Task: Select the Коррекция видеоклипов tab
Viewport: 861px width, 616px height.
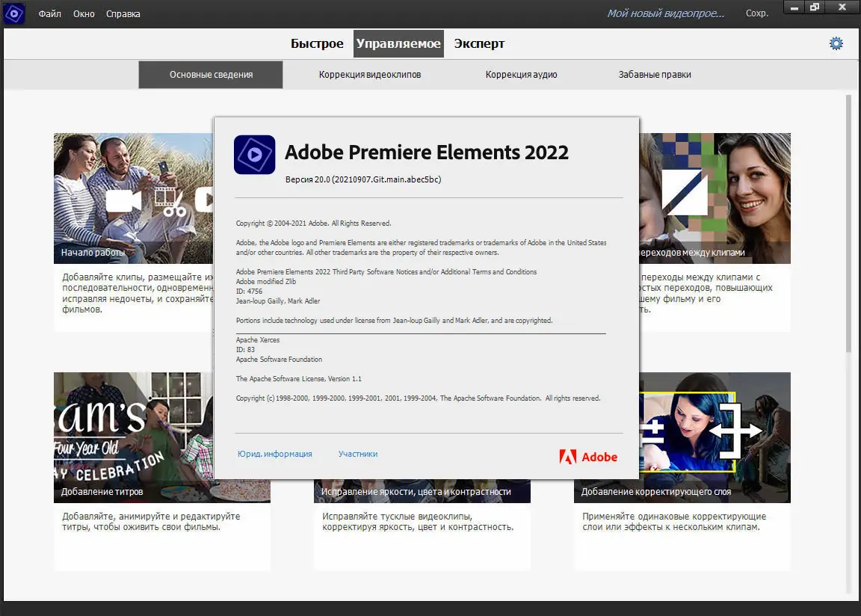Action: [x=370, y=75]
